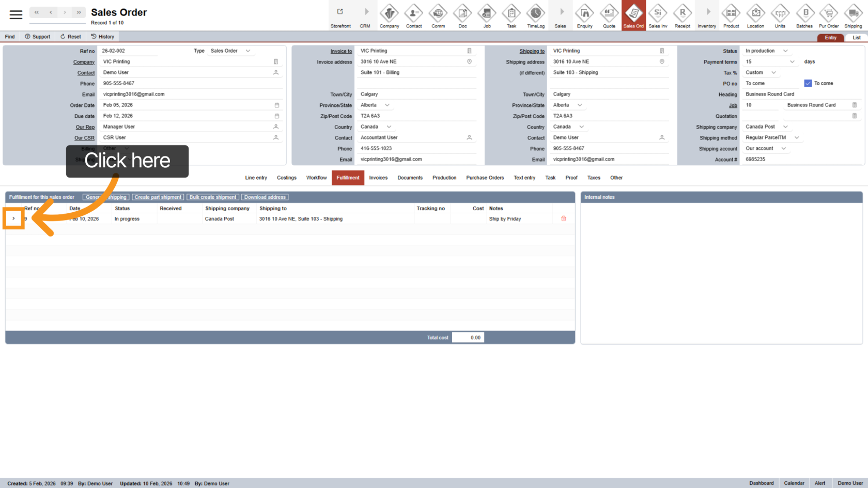
Task: Delete the fulfillment row with trash icon
Action: tap(564, 219)
